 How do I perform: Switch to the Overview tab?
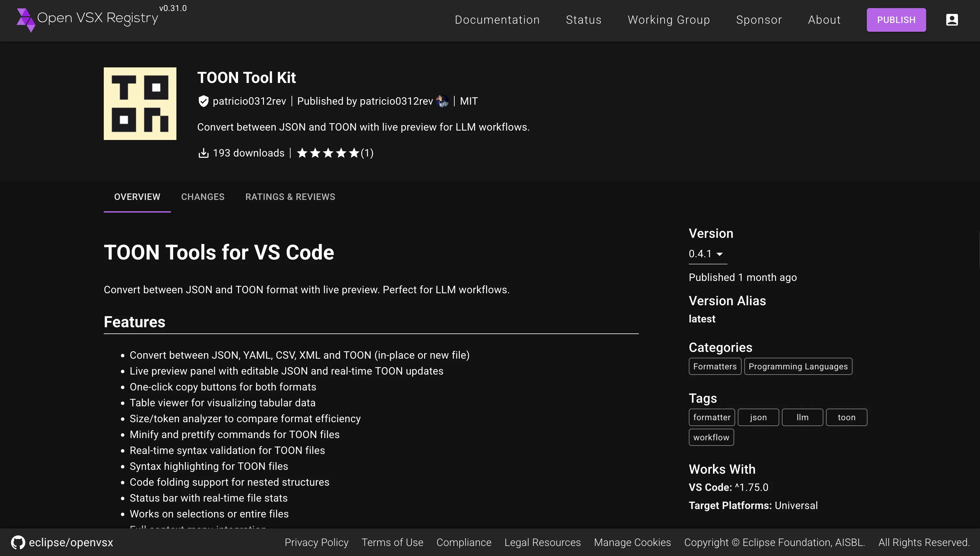pyautogui.click(x=137, y=197)
